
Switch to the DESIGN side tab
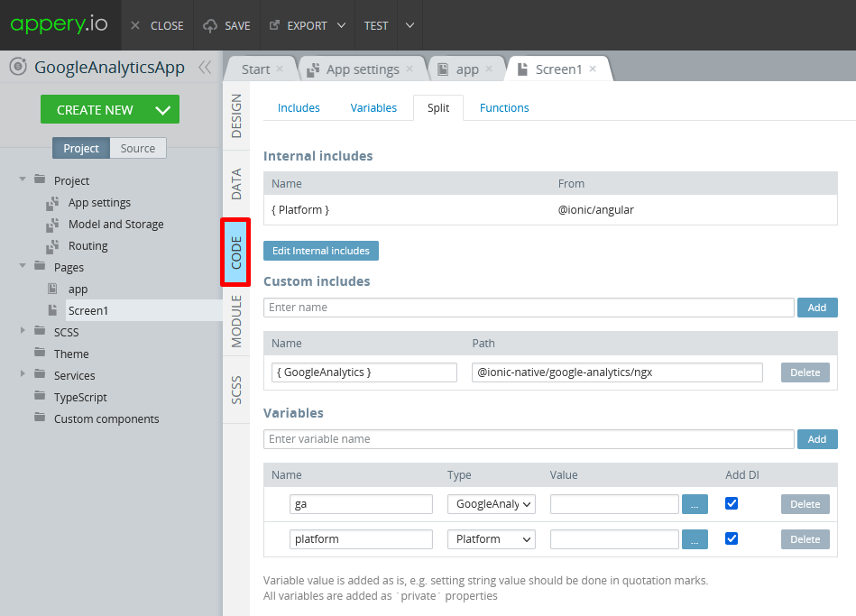[x=236, y=115]
